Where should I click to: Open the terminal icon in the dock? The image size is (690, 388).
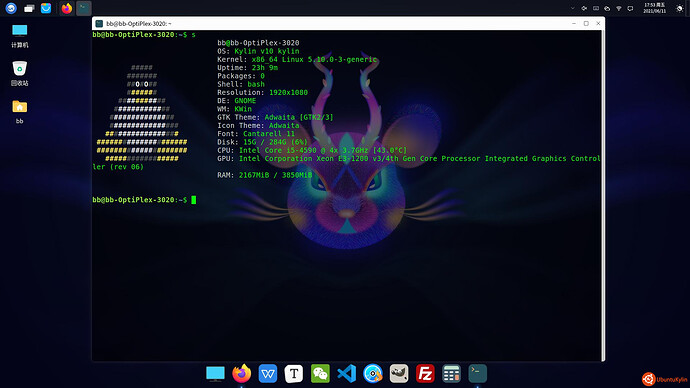477,373
